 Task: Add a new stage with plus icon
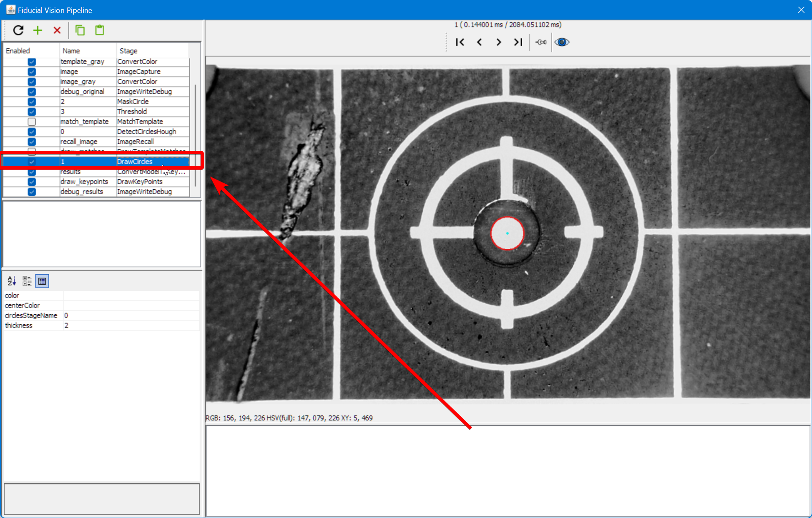pos(38,30)
